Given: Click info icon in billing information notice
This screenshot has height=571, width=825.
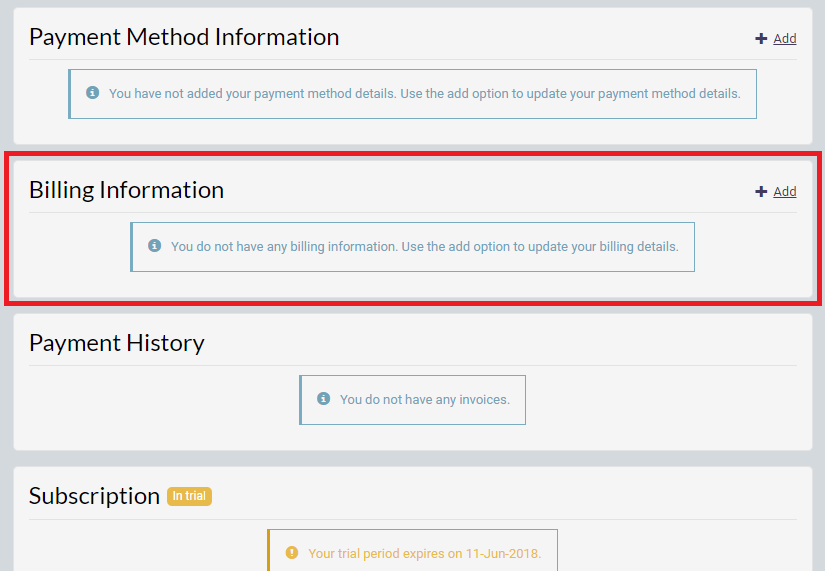Looking at the screenshot, I should point(154,246).
